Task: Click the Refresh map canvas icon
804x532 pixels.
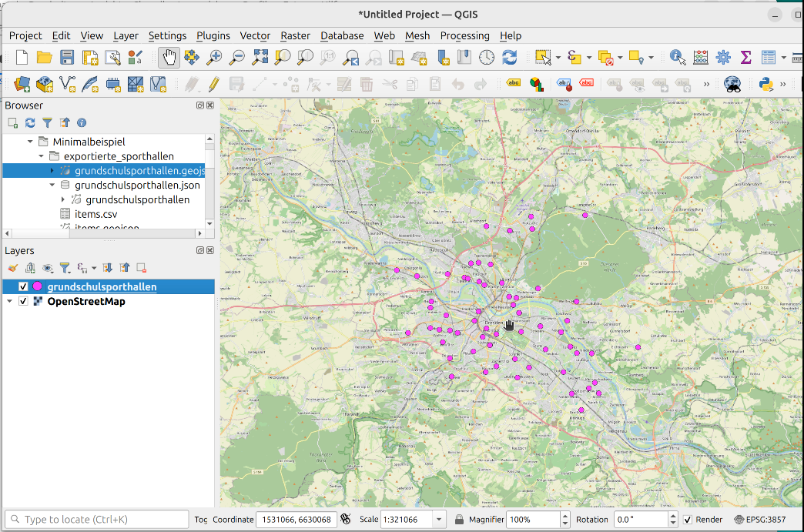Action: (509, 57)
